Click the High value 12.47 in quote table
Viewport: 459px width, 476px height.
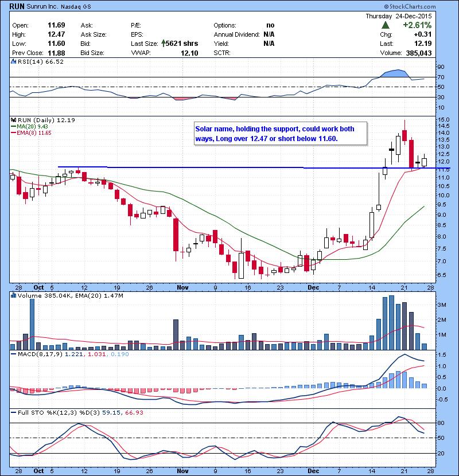point(56,34)
